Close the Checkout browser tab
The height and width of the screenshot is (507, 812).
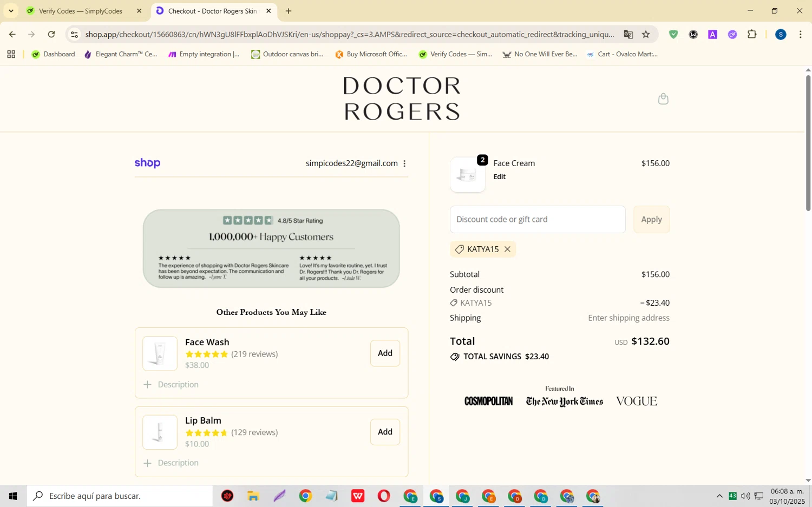coord(269,11)
